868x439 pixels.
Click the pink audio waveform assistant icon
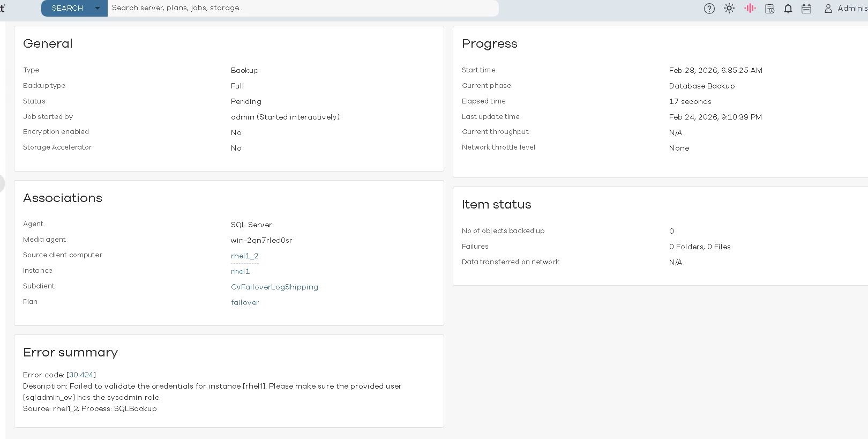pyautogui.click(x=750, y=9)
